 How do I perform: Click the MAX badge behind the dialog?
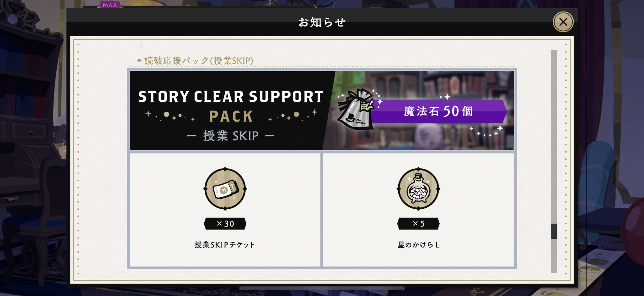click(110, 4)
